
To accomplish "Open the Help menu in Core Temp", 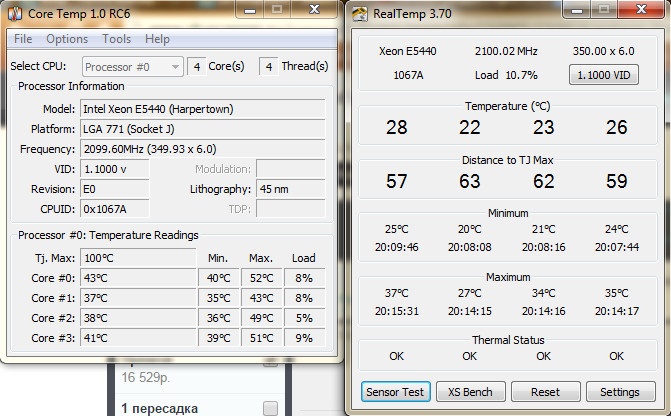I will click(x=157, y=39).
